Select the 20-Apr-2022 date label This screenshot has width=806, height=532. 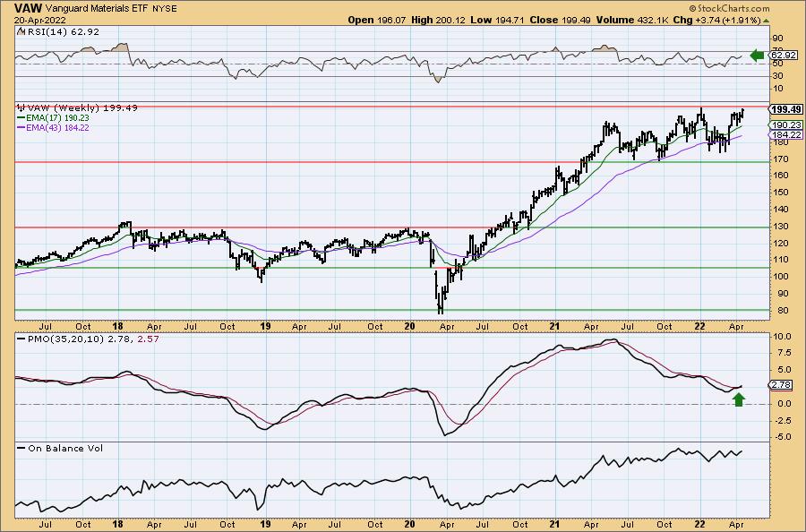click(39, 20)
